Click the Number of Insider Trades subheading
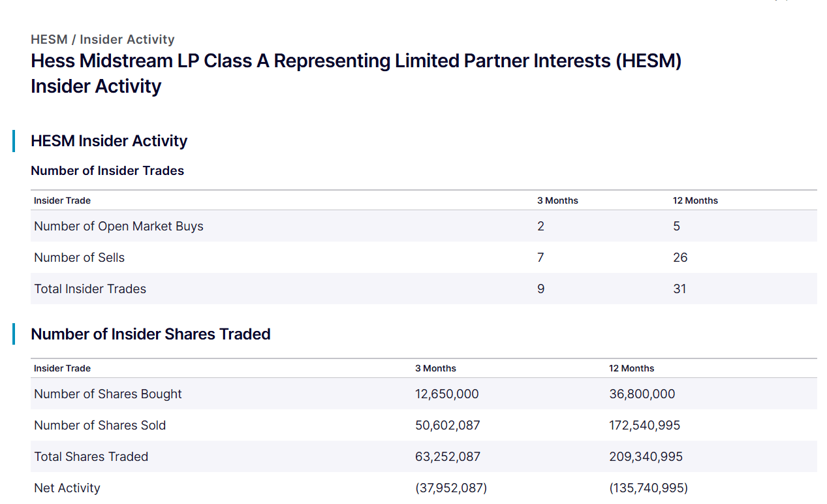Image resolution: width=827 pixels, height=504 pixels. click(107, 170)
